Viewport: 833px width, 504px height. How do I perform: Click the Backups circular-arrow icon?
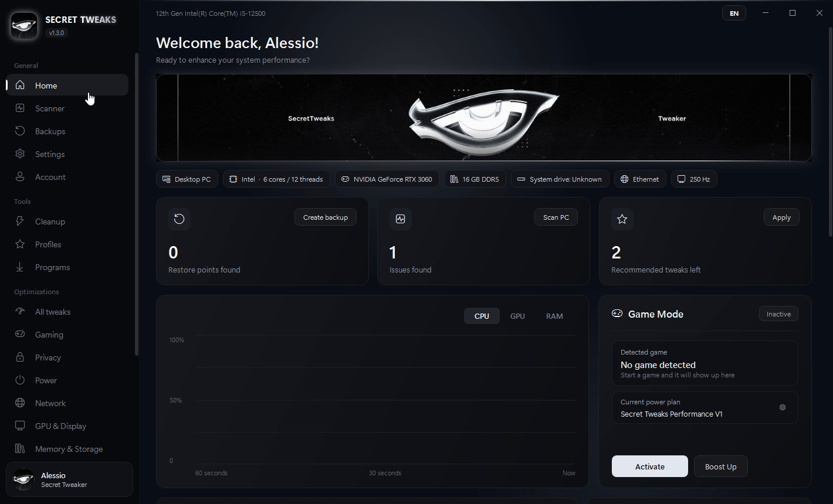click(x=20, y=131)
